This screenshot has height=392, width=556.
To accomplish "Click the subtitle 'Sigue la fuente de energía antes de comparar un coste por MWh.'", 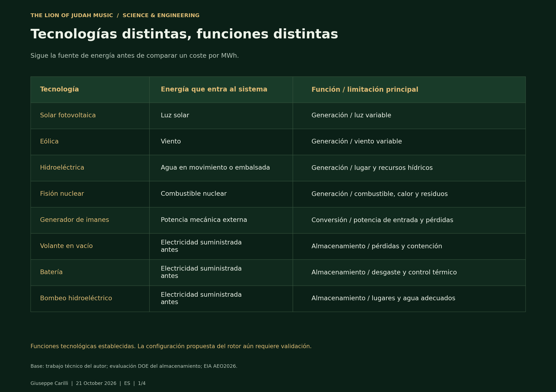I will (x=135, y=56).
